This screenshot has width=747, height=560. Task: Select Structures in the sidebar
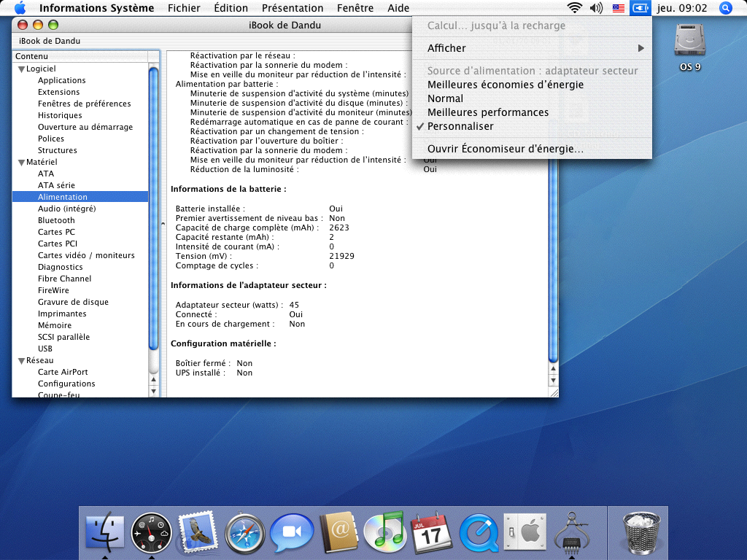click(x=57, y=150)
